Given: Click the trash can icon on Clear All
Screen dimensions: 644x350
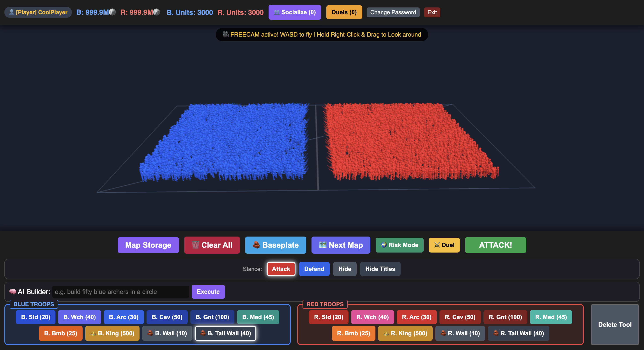Looking at the screenshot, I should (x=195, y=245).
